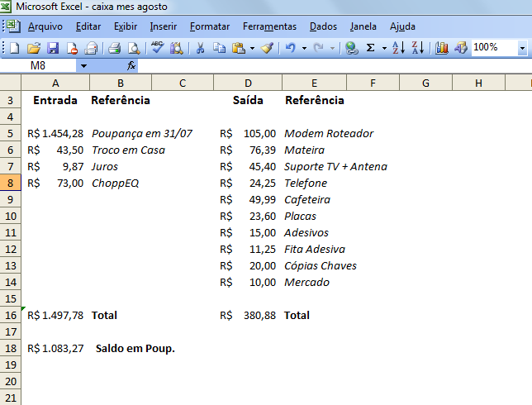
Task: Click the greyed Redo arrow icon
Action: (x=318, y=48)
